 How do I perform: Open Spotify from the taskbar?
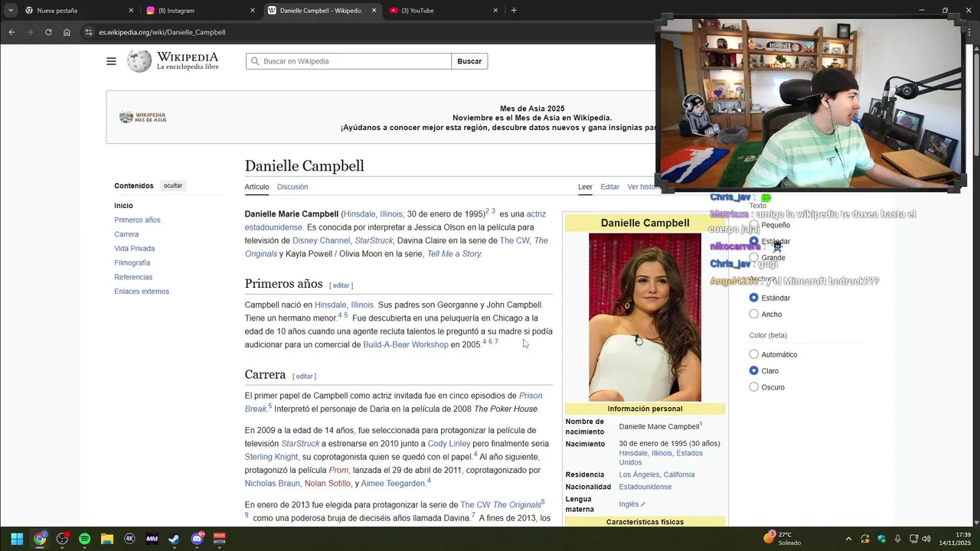click(84, 539)
